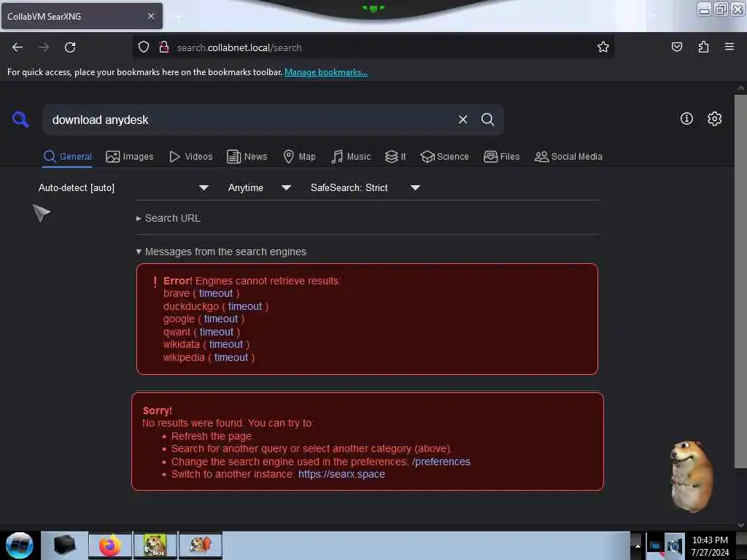Viewport: 747px width, 560px height.
Task: Switch to the Files category tab
Action: (x=501, y=157)
